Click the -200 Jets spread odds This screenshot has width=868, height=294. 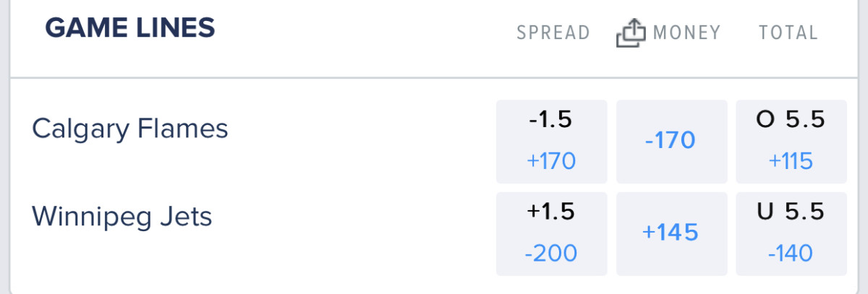click(x=551, y=253)
